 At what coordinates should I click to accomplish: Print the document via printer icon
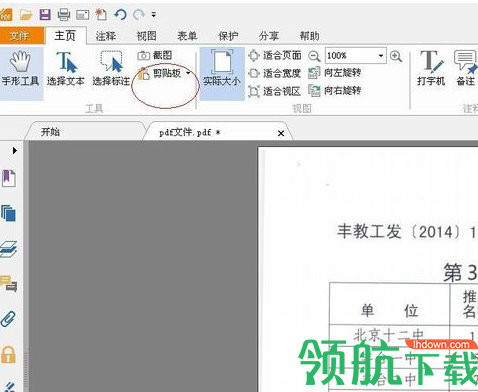point(64,15)
